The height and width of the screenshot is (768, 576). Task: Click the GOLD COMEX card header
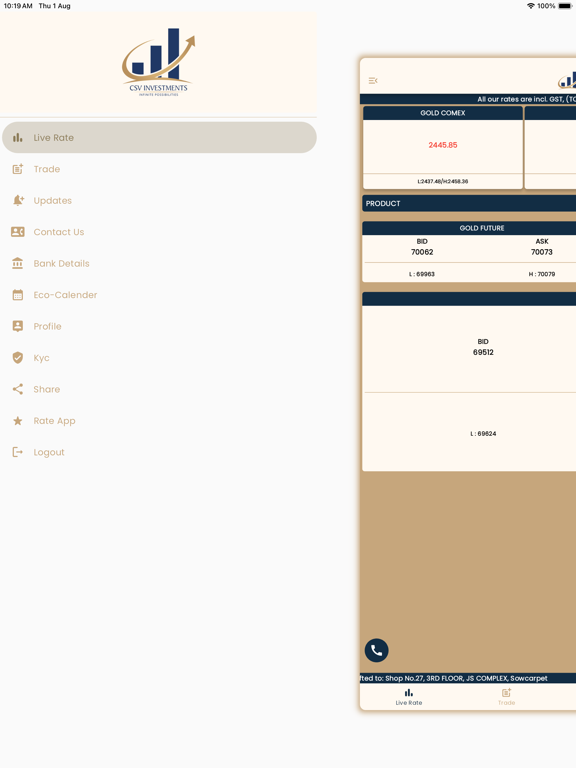click(443, 113)
